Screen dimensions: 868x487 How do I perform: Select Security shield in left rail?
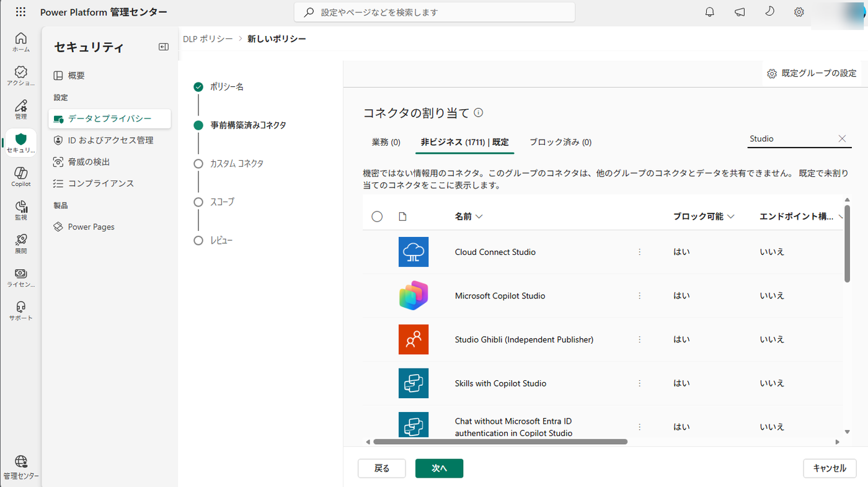[20, 143]
